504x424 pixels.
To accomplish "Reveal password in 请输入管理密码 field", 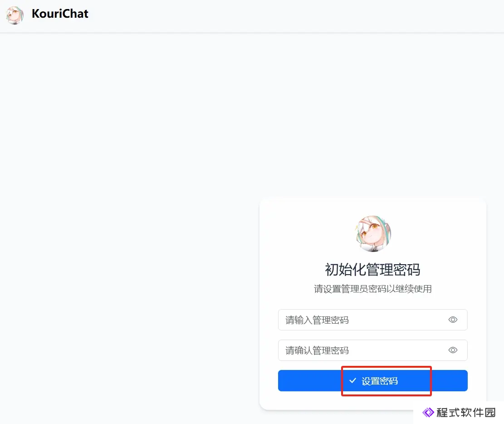I will pyautogui.click(x=453, y=320).
